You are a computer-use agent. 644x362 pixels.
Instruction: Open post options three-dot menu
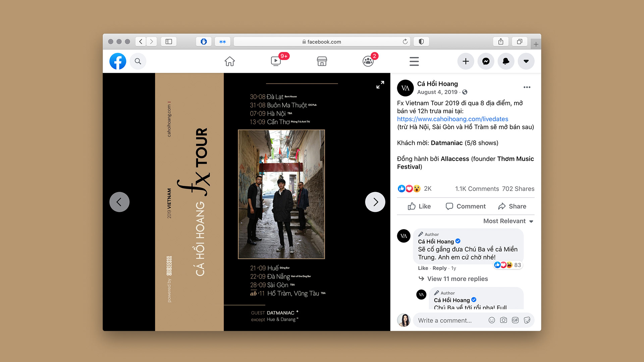[x=527, y=87]
